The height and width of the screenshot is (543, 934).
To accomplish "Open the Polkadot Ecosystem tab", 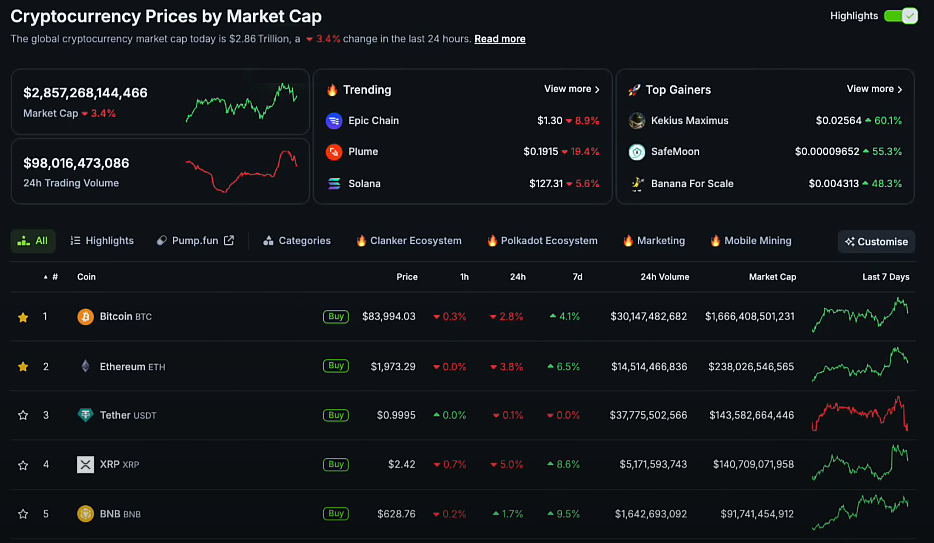I will click(542, 241).
